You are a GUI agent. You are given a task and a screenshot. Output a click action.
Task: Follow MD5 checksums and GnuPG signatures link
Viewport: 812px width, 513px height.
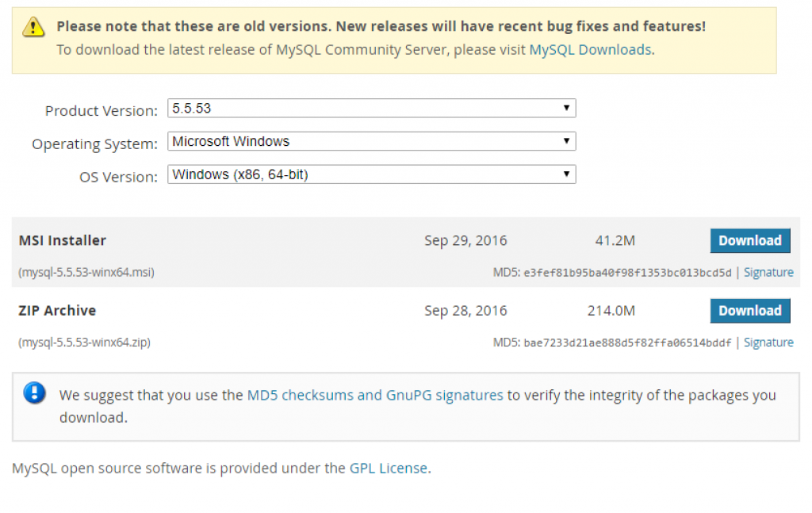[x=375, y=395]
